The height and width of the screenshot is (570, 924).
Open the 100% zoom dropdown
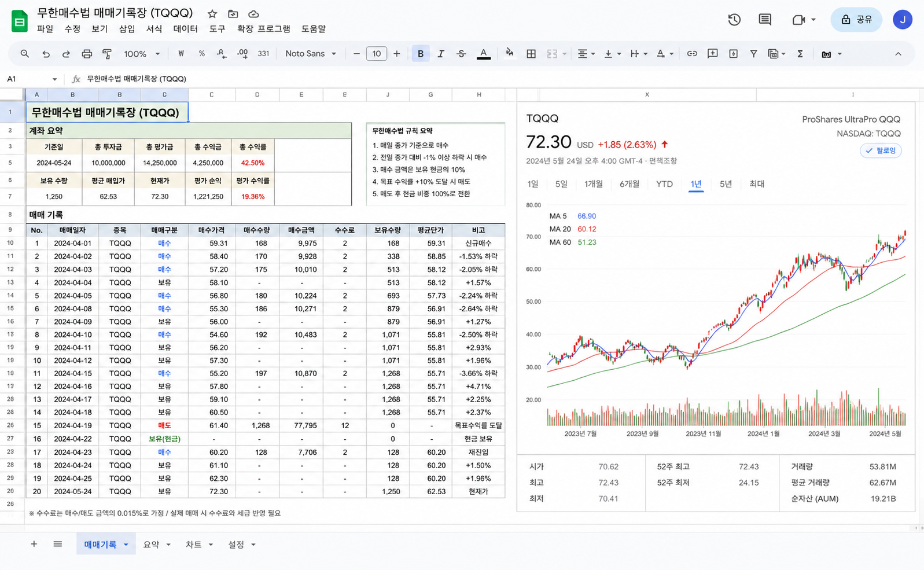point(142,54)
